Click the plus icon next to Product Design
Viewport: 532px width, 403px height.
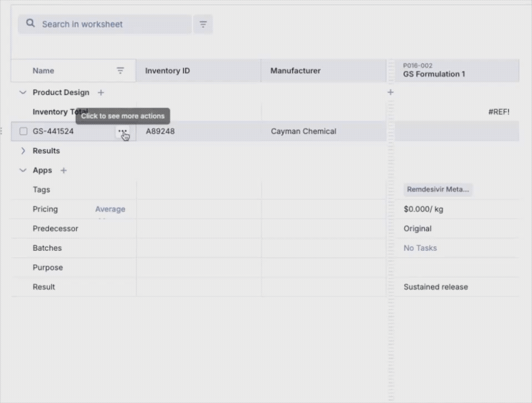pos(101,93)
